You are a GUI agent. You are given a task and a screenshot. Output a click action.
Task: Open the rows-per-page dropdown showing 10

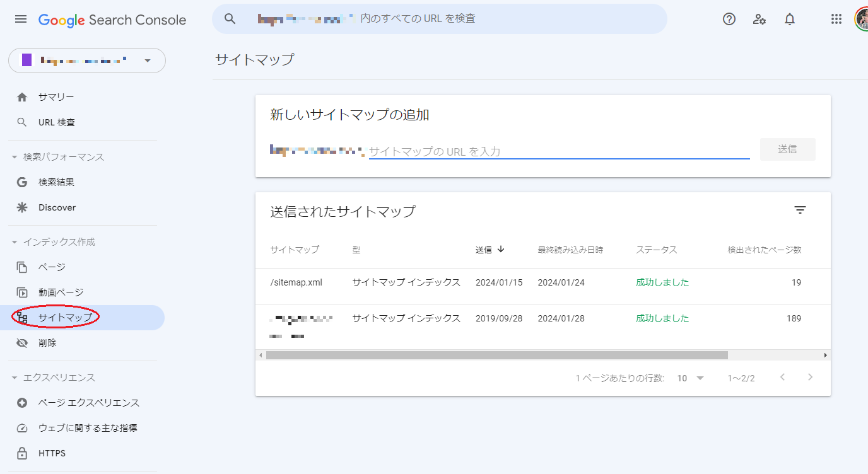point(690,378)
